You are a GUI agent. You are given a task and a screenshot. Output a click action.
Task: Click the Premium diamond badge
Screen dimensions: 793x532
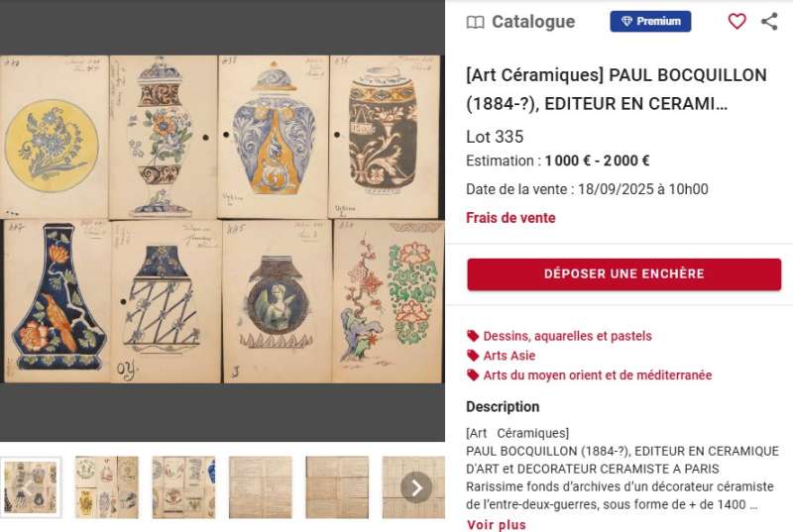pos(650,21)
